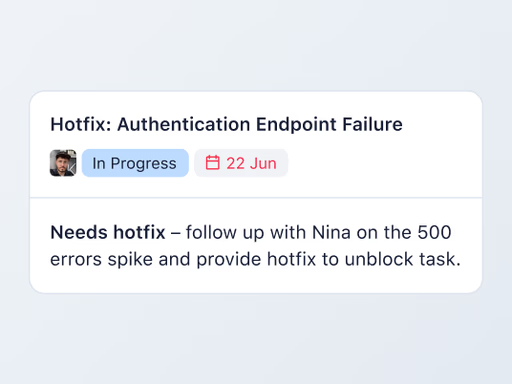Click the word Hotfix: in the title

[81, 124]
